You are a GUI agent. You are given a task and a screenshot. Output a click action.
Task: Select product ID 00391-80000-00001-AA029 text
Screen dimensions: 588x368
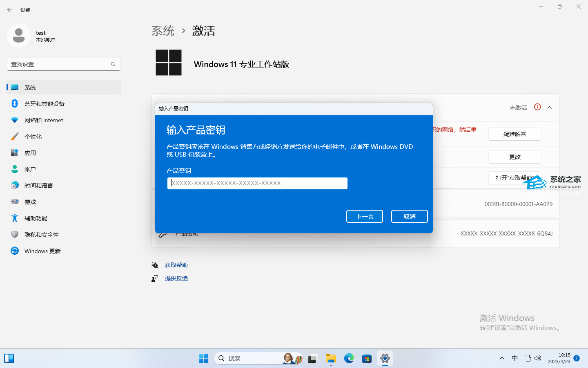pos(519,204)
